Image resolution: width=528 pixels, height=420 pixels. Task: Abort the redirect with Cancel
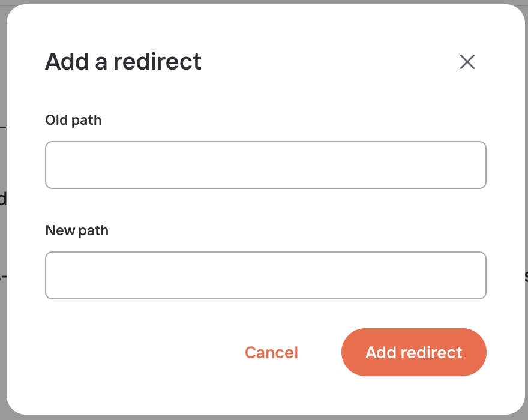pyautogui.click(x=271, y=352)
